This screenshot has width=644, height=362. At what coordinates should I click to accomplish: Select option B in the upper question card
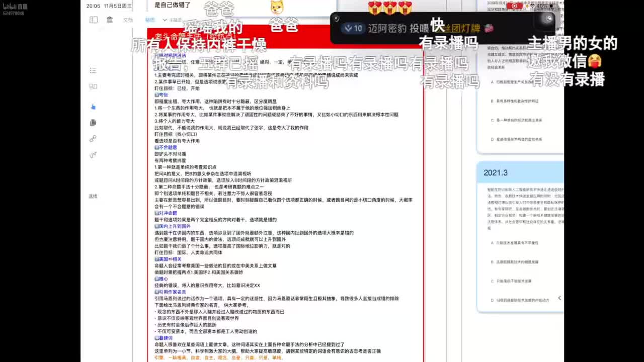(x=515, y=101)
